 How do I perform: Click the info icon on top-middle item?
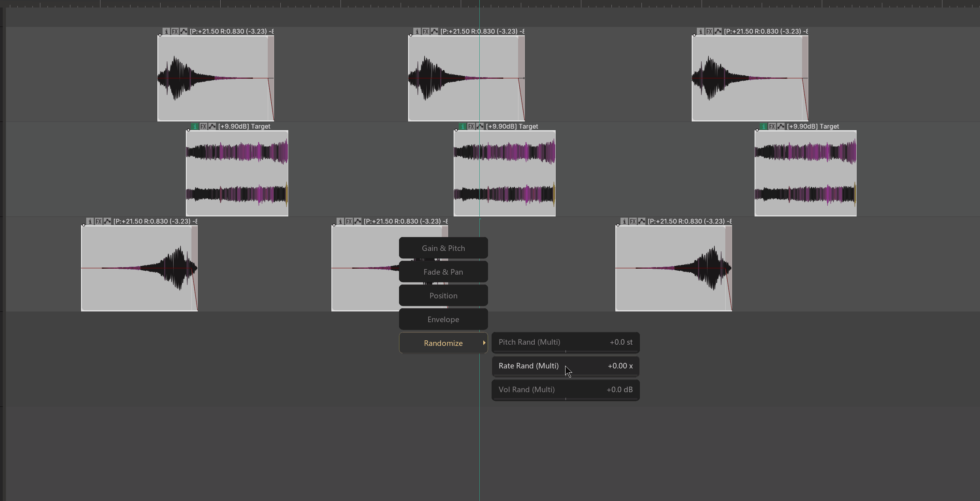tap(417, 31)
